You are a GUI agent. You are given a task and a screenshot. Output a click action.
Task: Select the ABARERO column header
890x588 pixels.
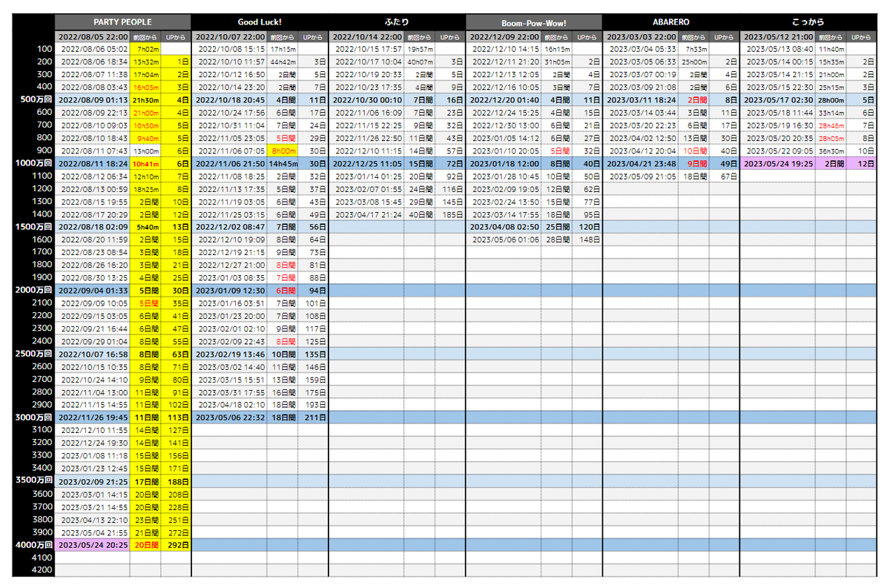click(670, 22)
